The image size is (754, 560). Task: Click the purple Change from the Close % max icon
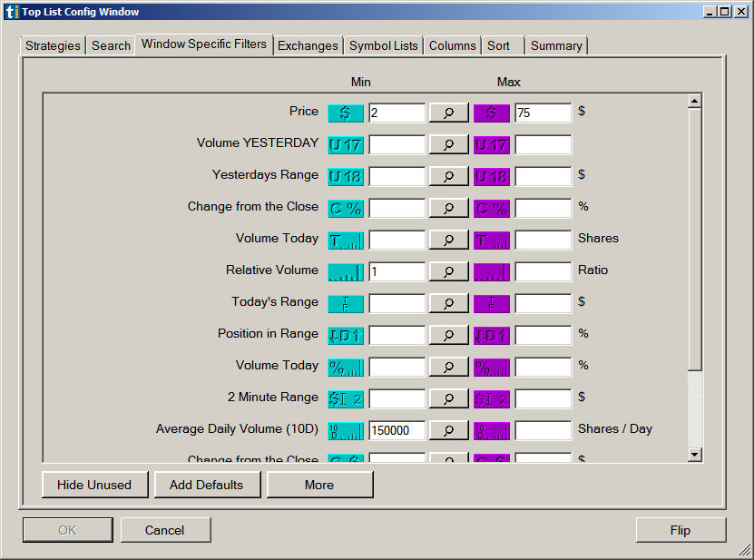tap(492, 209)
